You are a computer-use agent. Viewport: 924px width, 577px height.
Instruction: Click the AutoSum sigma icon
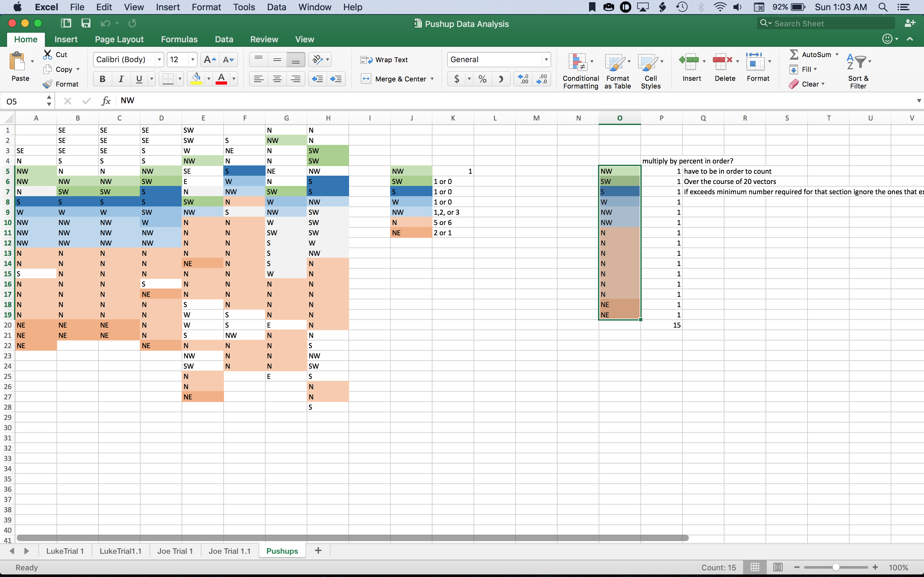[794, 54]
